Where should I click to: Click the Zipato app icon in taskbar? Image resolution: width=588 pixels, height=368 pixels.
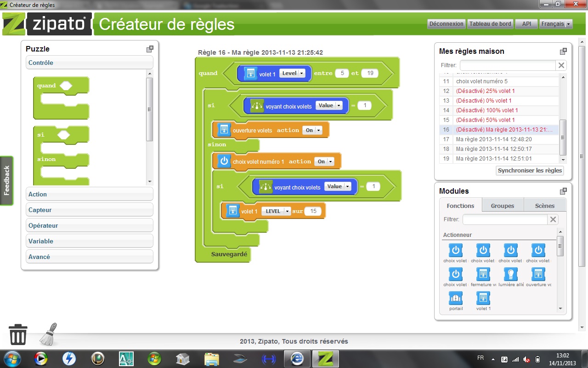326,358
